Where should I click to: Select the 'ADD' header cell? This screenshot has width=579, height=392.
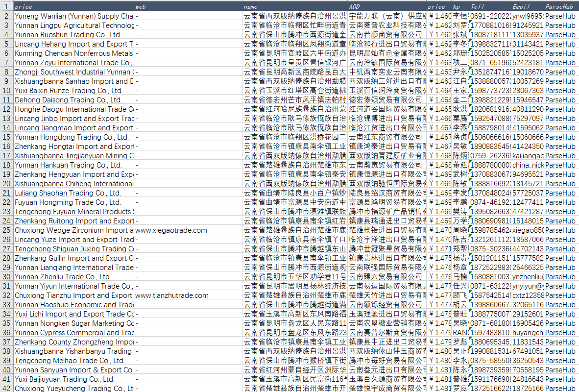(387, 7)
